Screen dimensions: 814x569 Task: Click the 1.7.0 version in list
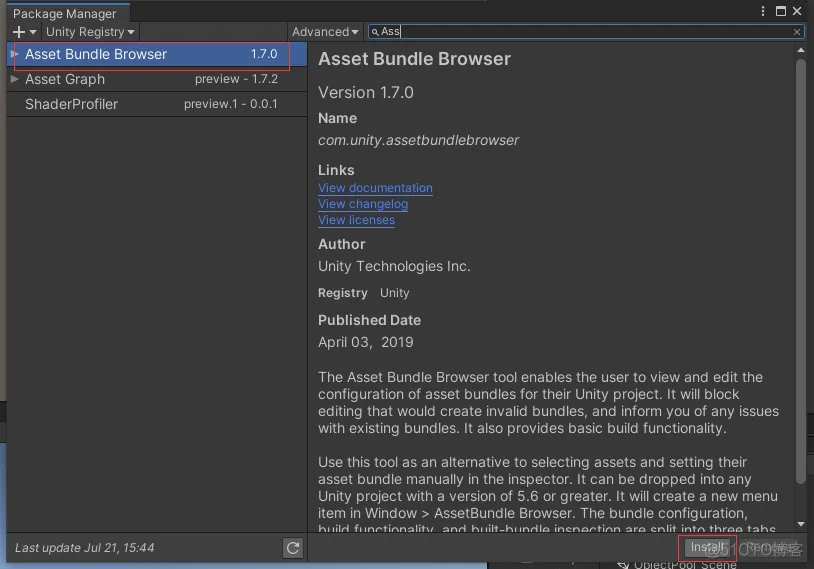[x=264, y=54]
